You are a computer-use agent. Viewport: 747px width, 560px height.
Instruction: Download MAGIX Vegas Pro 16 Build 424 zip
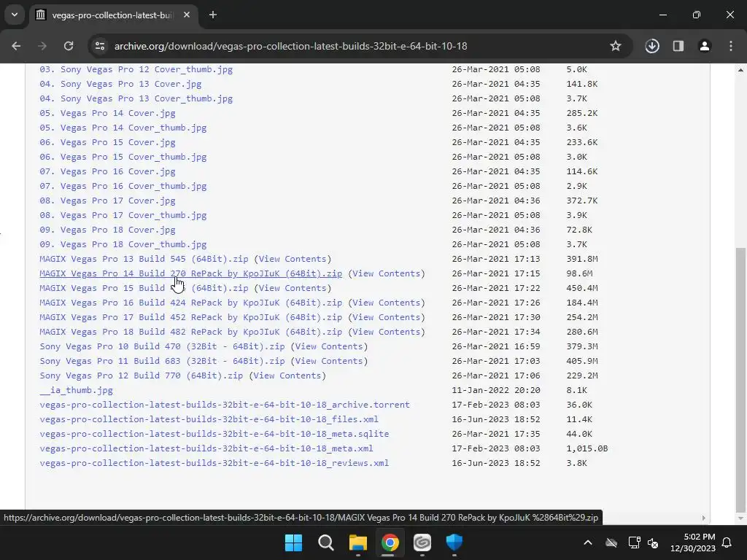pos(190,303)
